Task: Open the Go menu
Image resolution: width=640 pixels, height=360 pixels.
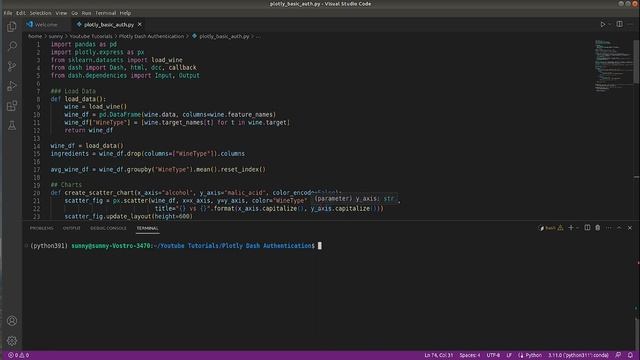Action: click(74, 13)
